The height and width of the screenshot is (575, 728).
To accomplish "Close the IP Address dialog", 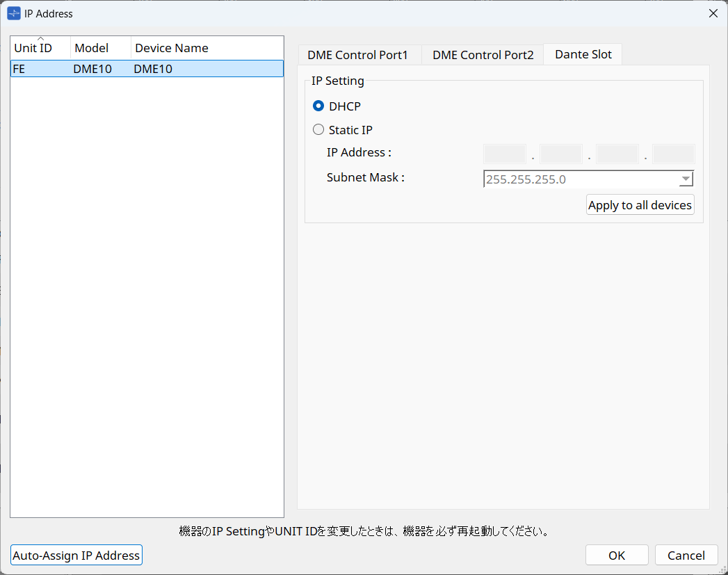I will 713,13.
